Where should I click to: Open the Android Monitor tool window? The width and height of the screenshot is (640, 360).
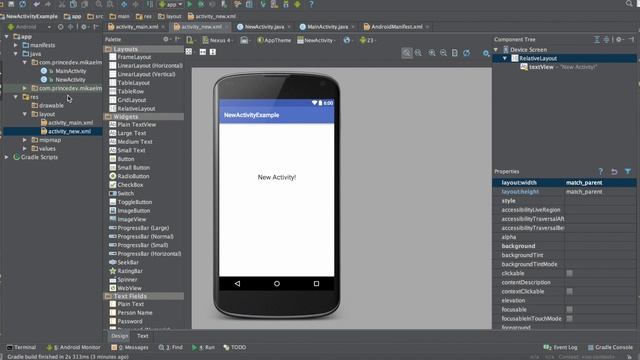click(x=73, y=347)
